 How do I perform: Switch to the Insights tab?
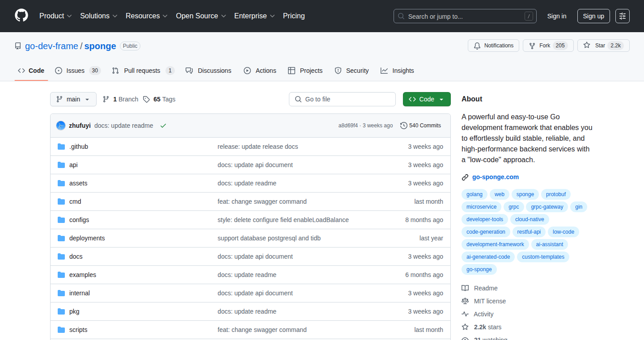[397, 71]
